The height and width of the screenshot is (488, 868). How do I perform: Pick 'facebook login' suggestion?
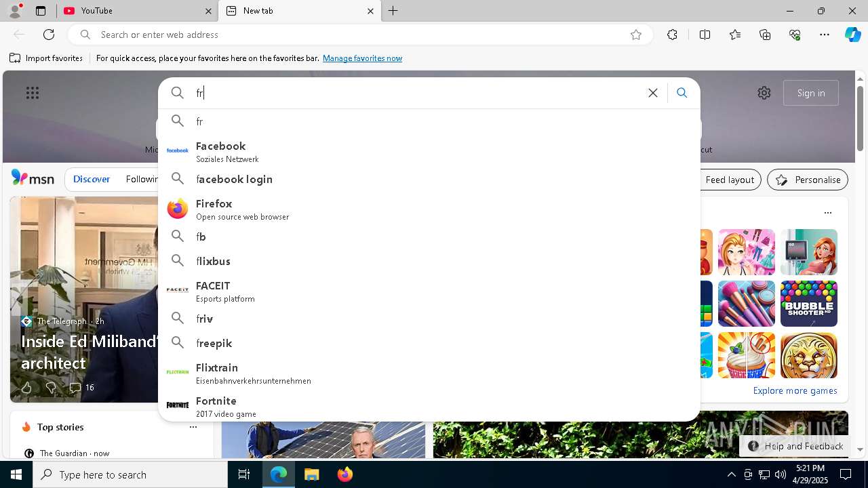point(429,179)
